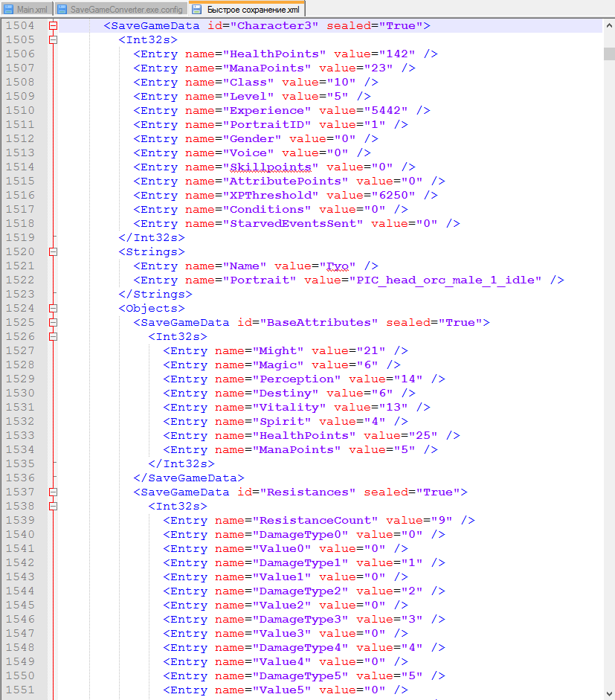Fold the Resistances block at line 1537
The height and width of the screenshot is (700, 615).
(53, 492)
